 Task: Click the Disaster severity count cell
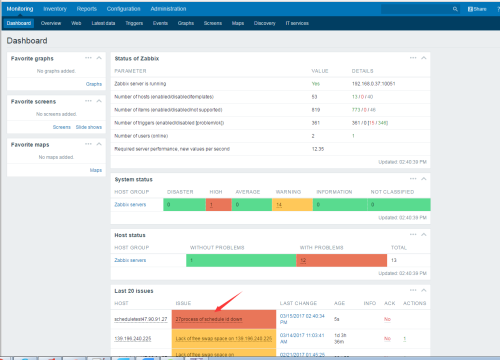[x=184, y=205]
